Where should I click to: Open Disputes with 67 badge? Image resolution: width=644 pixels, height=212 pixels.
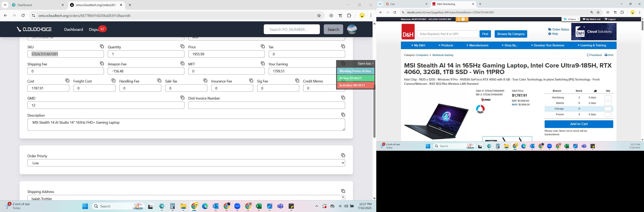(97, 29)
